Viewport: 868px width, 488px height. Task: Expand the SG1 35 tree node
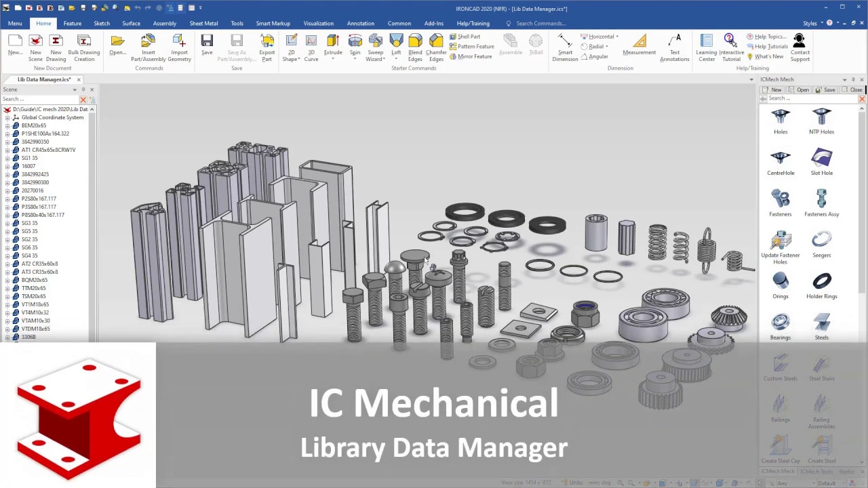(x=7, y=158)
